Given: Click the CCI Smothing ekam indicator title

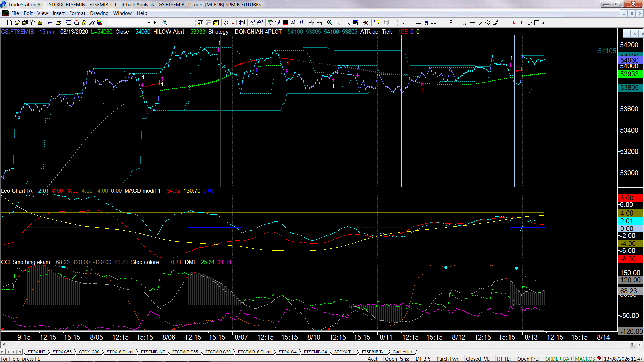Looking at the screenshot, I should [25, 262].
